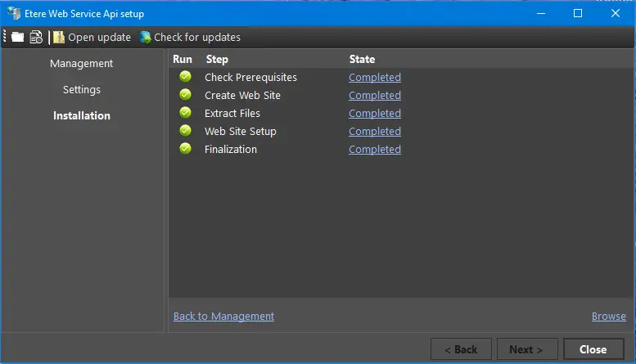Click green status icon for Web Site Setup
Viewport: 636px width, 364px height.
[x=185, y=131]
